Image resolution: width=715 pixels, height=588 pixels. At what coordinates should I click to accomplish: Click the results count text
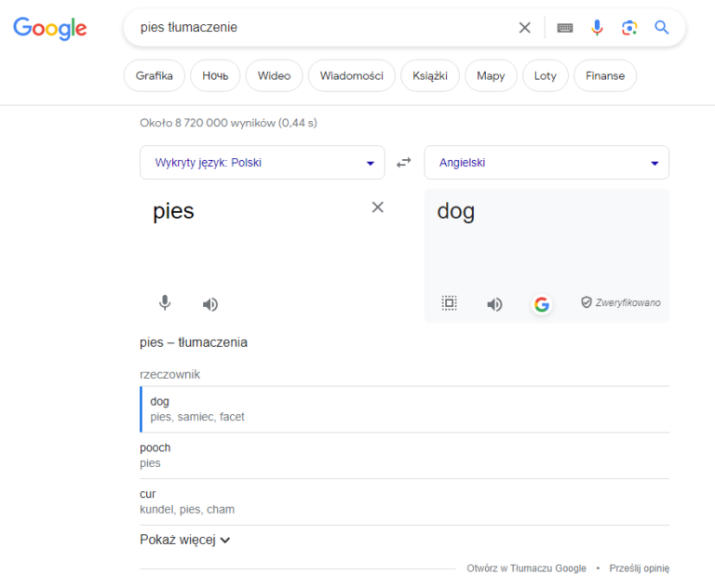click(x=228, y=123)
